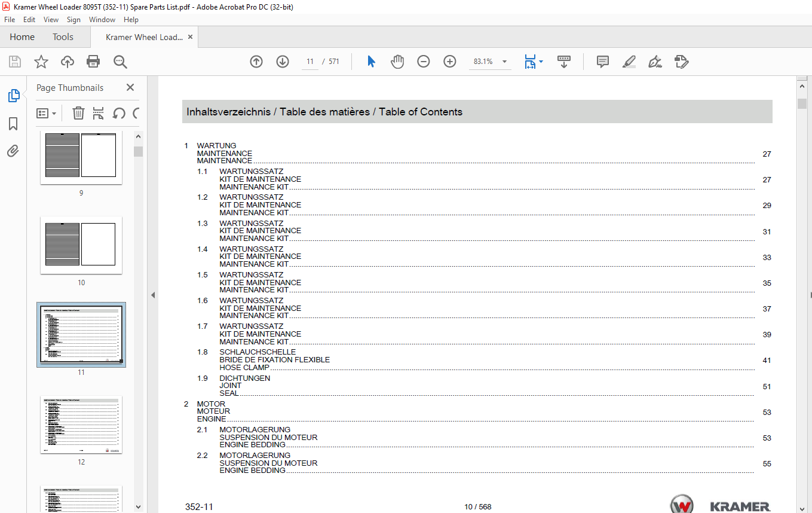Select the page 10 thumbnail
This screenshot has height=513, width=812.
(81, 245)
